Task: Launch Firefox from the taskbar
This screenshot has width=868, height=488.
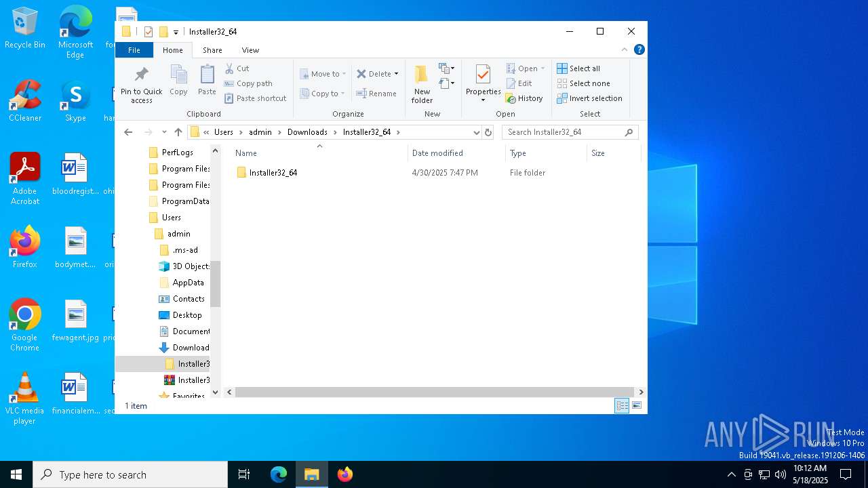Action: 345,474
